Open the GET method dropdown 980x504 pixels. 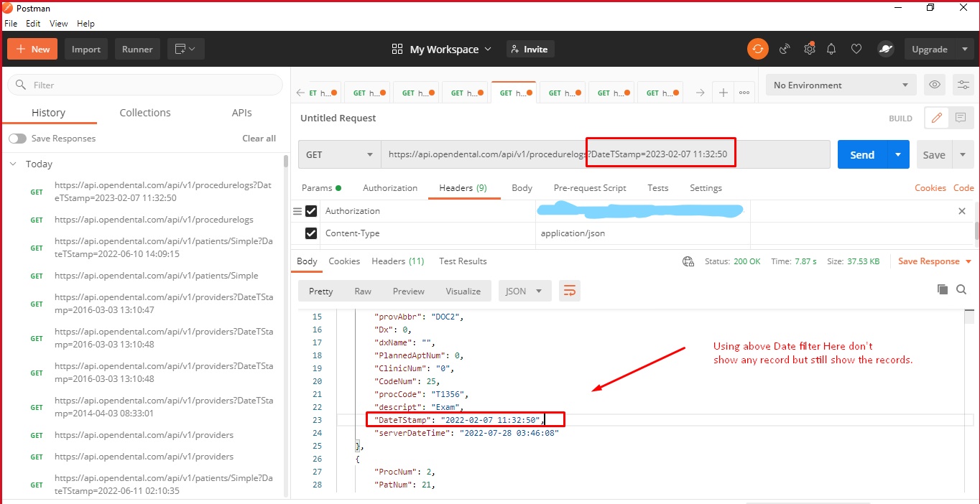point(340,154)
